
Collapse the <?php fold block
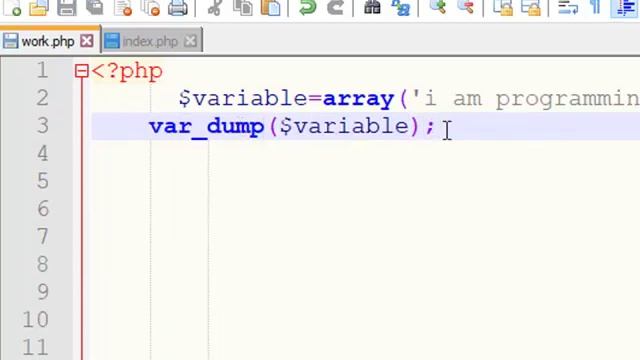[82, 71]
